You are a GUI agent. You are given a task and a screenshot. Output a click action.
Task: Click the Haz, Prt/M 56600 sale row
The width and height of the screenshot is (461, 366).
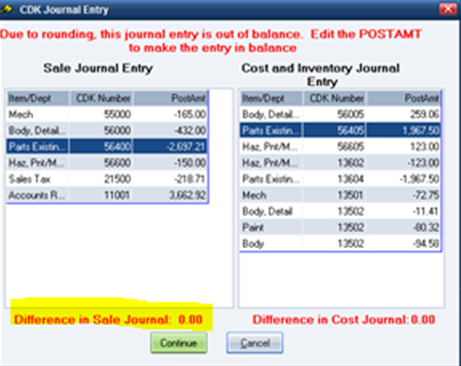[107, 163]
